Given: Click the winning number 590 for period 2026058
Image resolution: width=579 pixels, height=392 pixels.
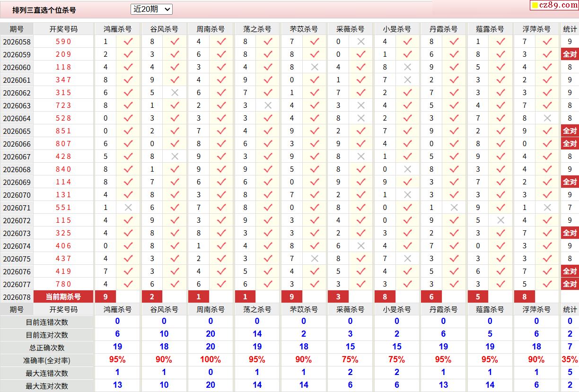Looking at the screenshot, I should 63,42.
